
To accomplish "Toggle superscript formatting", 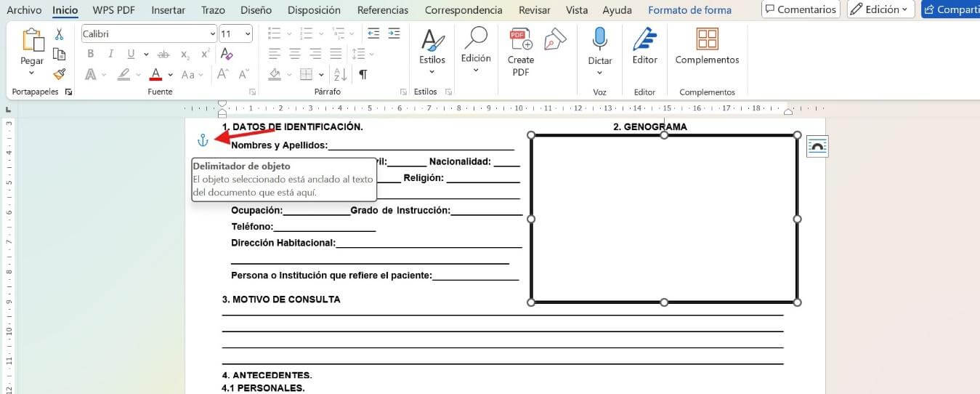I will click(206, 54).
